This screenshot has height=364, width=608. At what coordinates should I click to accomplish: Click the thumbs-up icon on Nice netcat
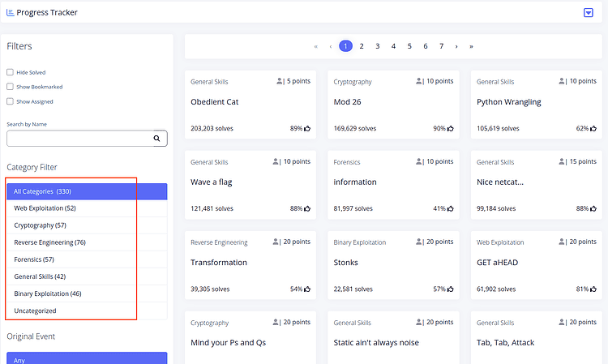(x=593, y=208)
